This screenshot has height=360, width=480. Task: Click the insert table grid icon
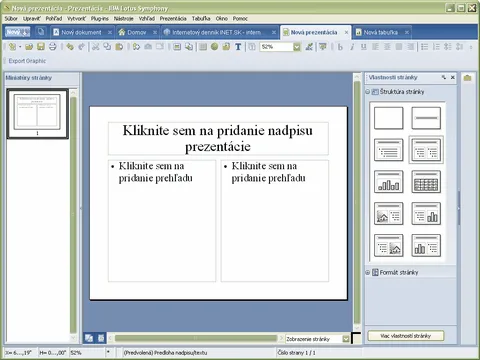pyautogui.click(x=203, y=47)
